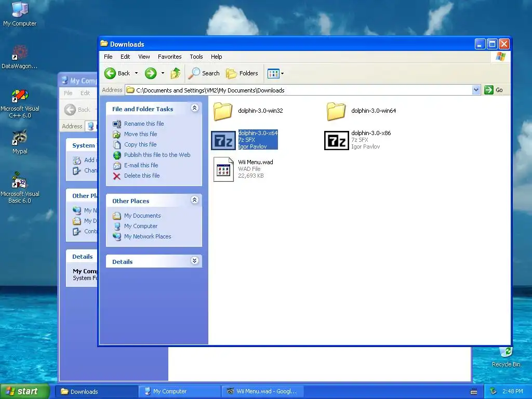Click Copy this file link

[140, 144]
